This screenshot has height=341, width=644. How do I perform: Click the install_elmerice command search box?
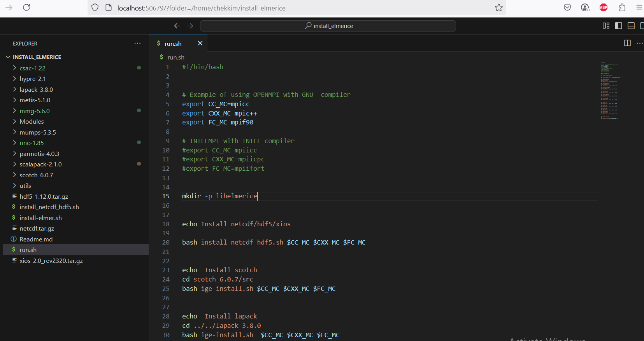(328, 26)
